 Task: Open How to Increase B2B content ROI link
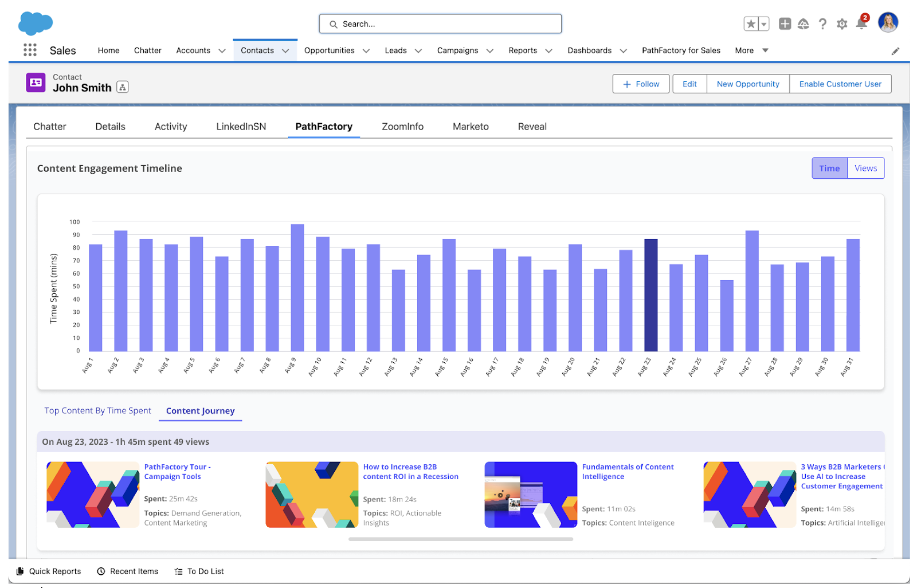pos(410,472)
